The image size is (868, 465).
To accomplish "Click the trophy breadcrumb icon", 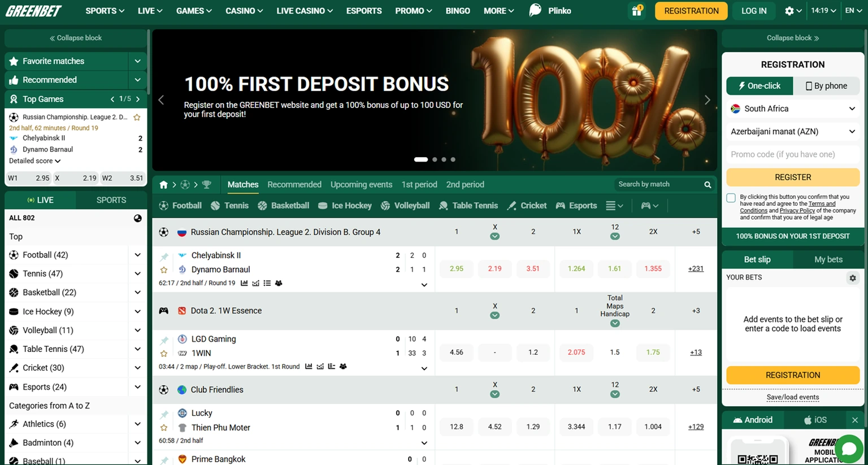I will pos(206,185).
